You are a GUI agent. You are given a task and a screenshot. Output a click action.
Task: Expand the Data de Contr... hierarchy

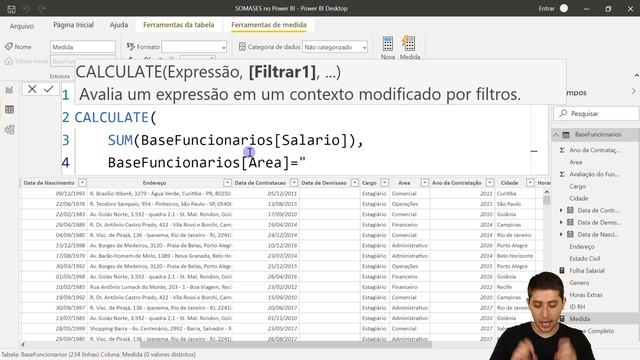coord(561,211)
